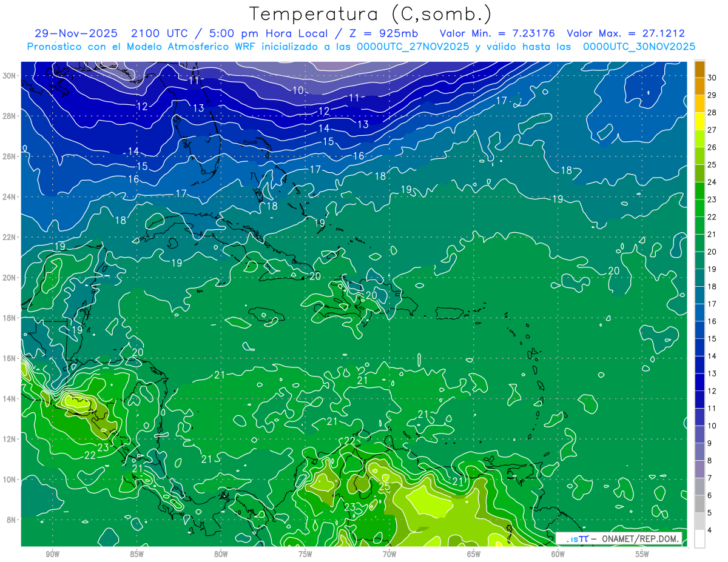Click the gray swatch between 5 and 6
The image size is (728, 562).
pyautogui.click(x=700, y=504)
